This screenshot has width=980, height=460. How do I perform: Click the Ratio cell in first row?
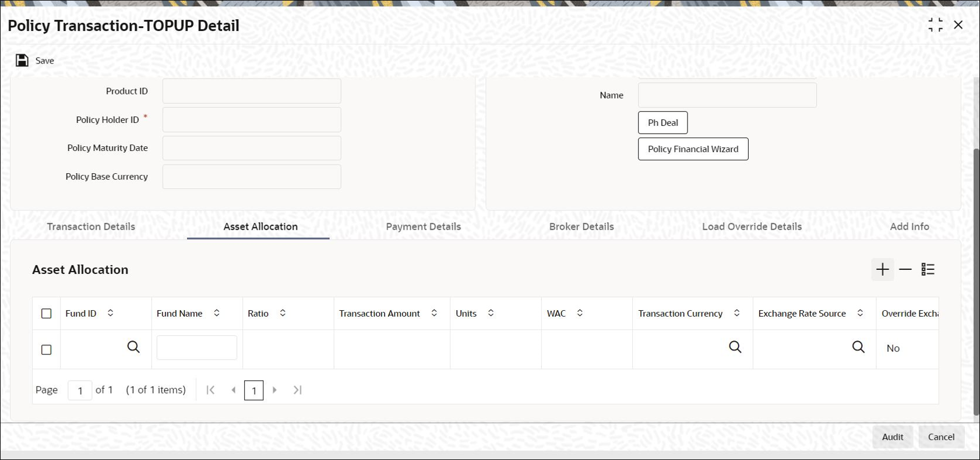pyautogui.click(x=288, y=349)
